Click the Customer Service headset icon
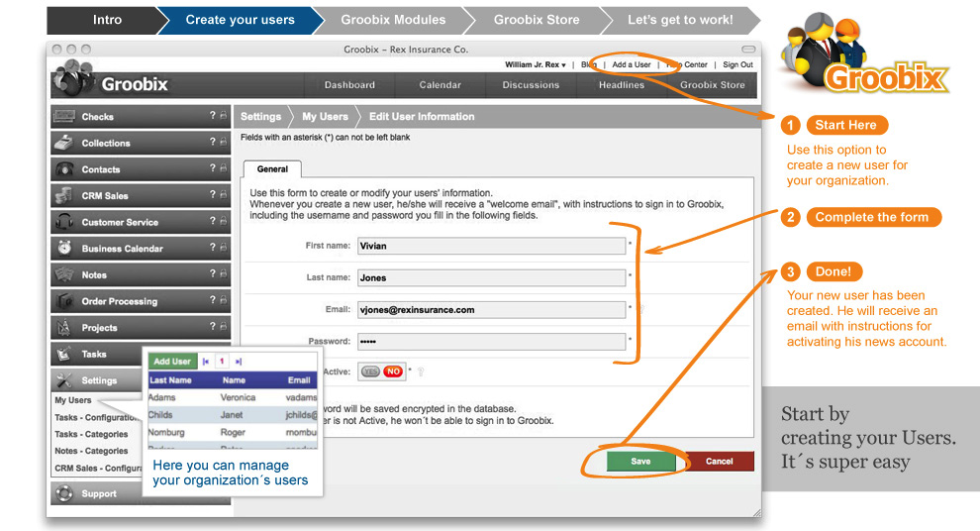Screen dimensions: 980x531 point(63,221)
